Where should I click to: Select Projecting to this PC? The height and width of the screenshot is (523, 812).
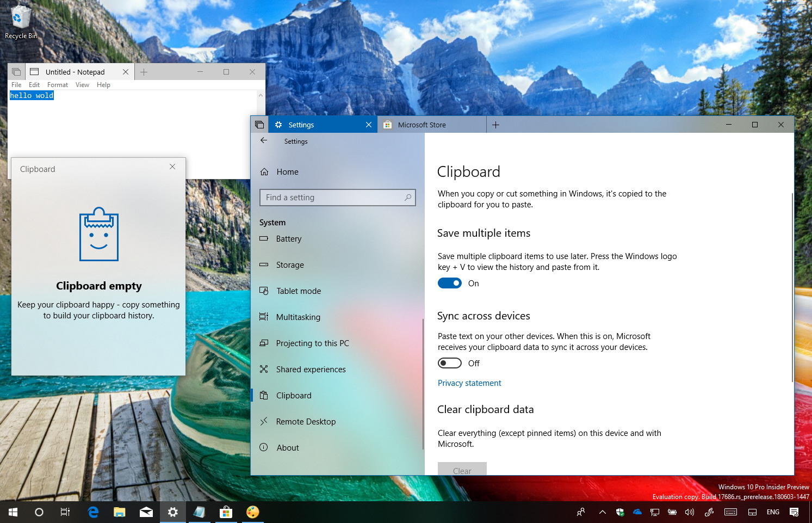tap(312, 343)
